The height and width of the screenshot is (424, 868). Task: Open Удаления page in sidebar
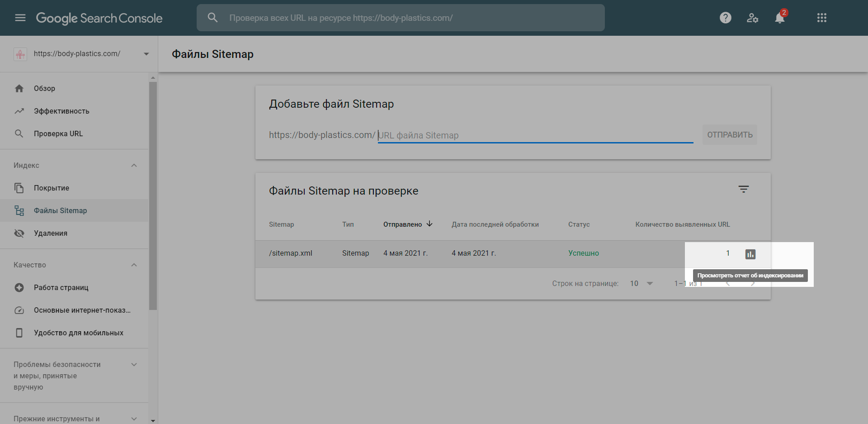50,233
